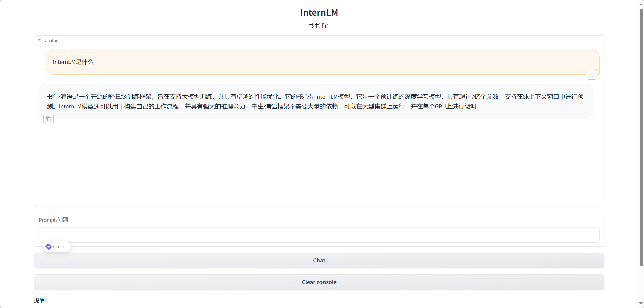The image size is (644, 308).
Task: Click the InternLM page title
Action: [x=319, y=12]
